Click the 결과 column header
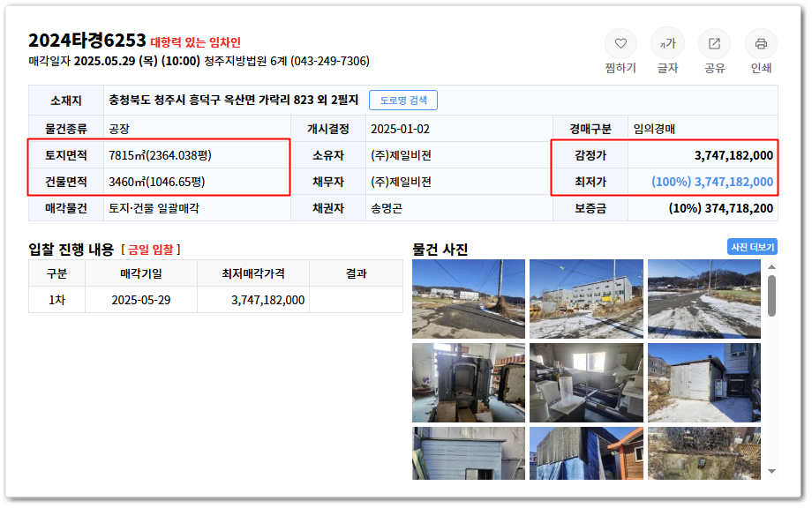The image size is (812, 508). (357, 273)
